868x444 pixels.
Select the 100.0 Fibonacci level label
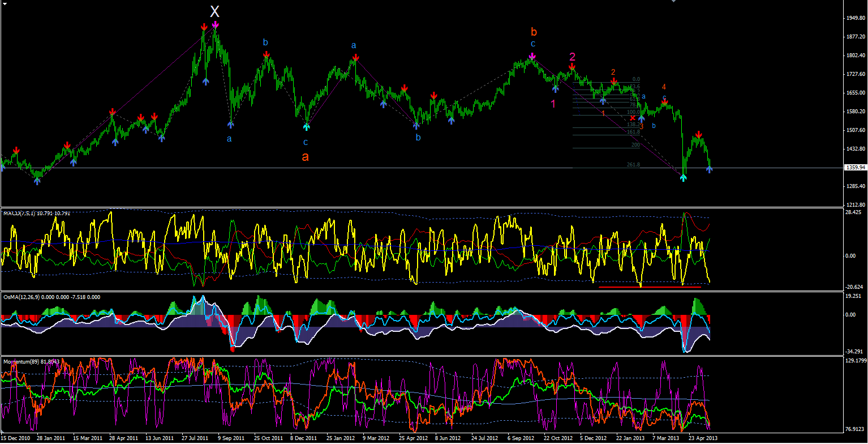coord(633,112)
